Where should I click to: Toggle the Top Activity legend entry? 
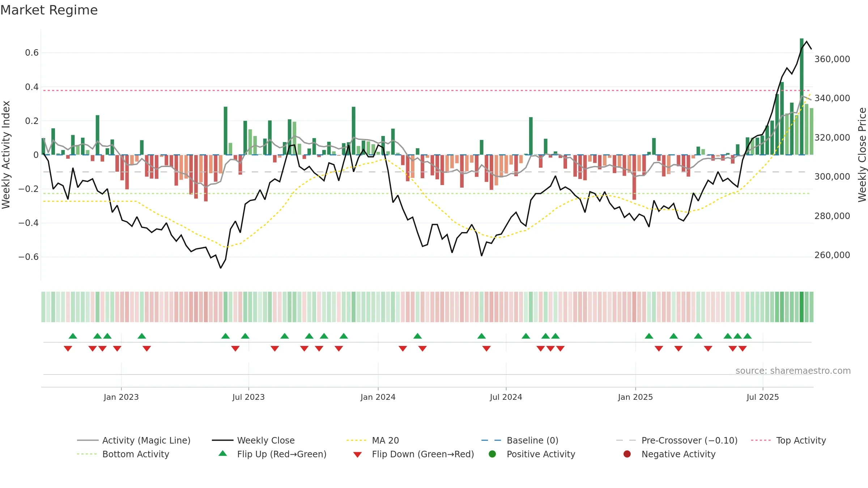point(788,440)
